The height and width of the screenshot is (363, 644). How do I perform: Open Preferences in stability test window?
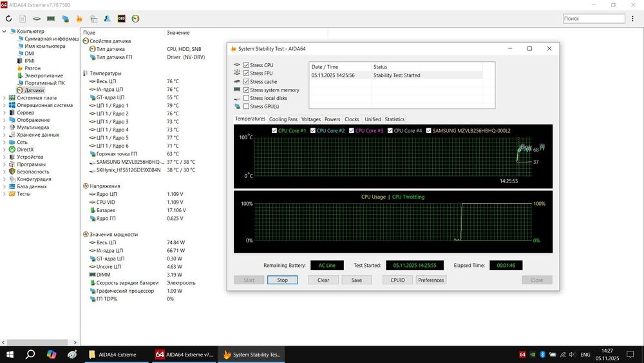pyautogui.click(x=431, y=280)
